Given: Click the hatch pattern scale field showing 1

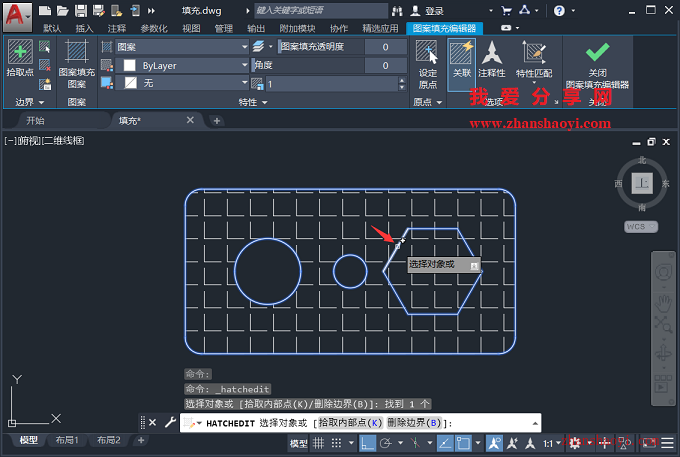Looking at the screenshot, I should (332, 84).
